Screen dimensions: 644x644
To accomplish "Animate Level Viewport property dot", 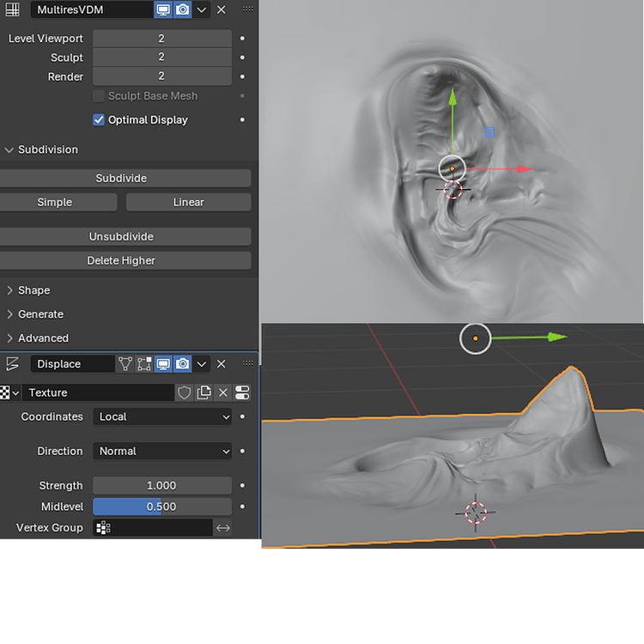I will coord(242,38).
